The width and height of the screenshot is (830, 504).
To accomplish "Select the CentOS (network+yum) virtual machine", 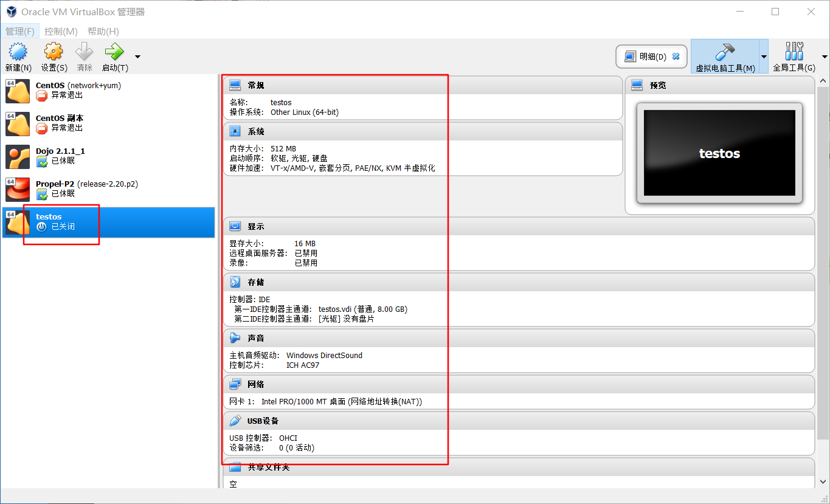I will click(108, 91).
